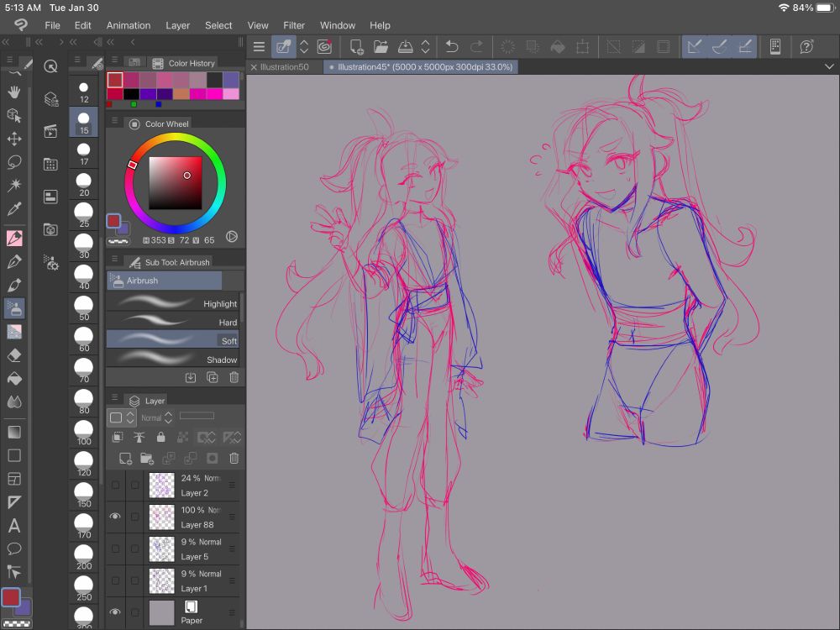Viewport: 840px width, 630px height.
Task: Select the Move layer tool
Action: (x=14, y=139)
